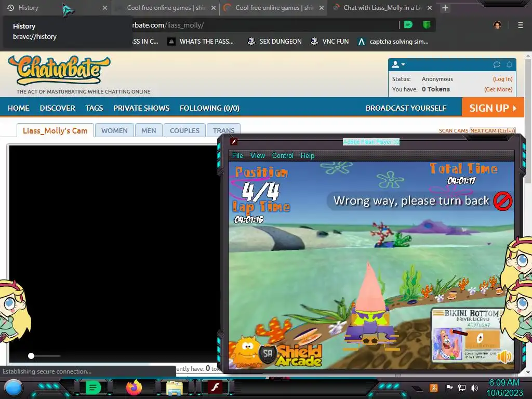The image size is (532, 399).
Task: Open the VNC FUN bookmark
Action: click(330, 42)
